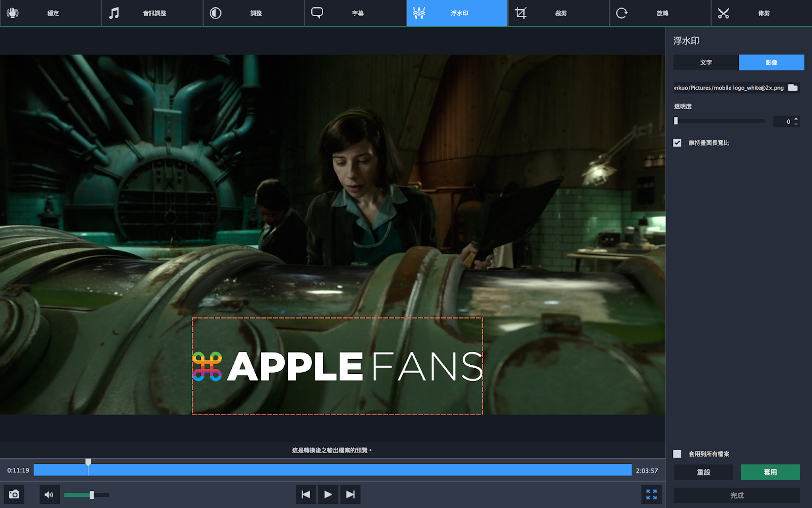The image size is (812, 508).
Task: Take a snapshot with the camera icon
Action: 14,494
